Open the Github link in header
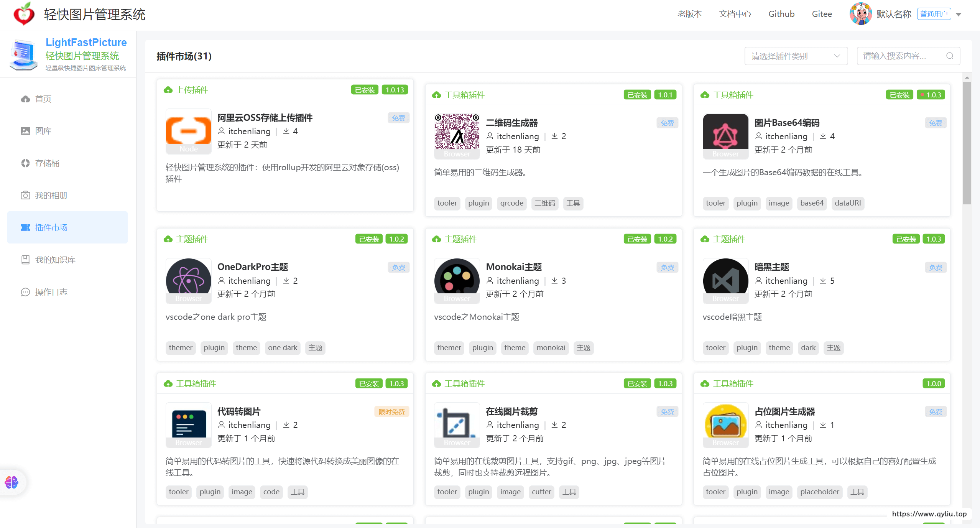The height and width of the screenshot is (528, 980). tap(781, 14)
